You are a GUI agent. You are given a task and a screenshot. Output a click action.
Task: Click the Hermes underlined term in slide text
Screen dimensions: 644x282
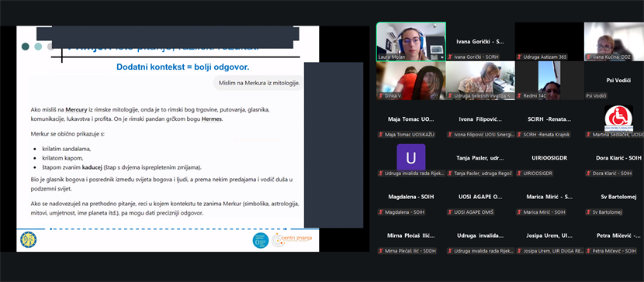(212, 119)
